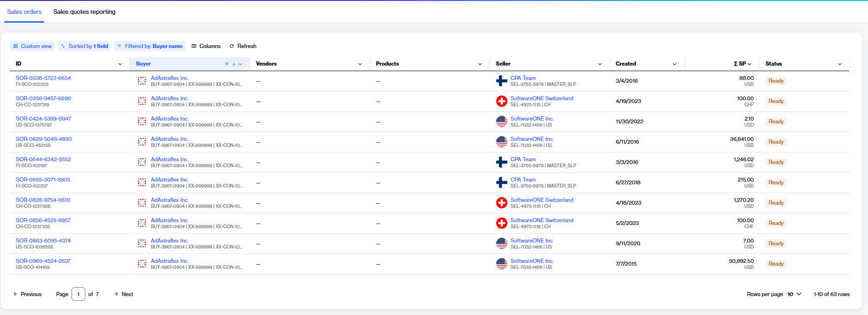
Task: Click the Swiss flag icon for SOR-0358-9457-6890
Action: [x=501, y=101]
